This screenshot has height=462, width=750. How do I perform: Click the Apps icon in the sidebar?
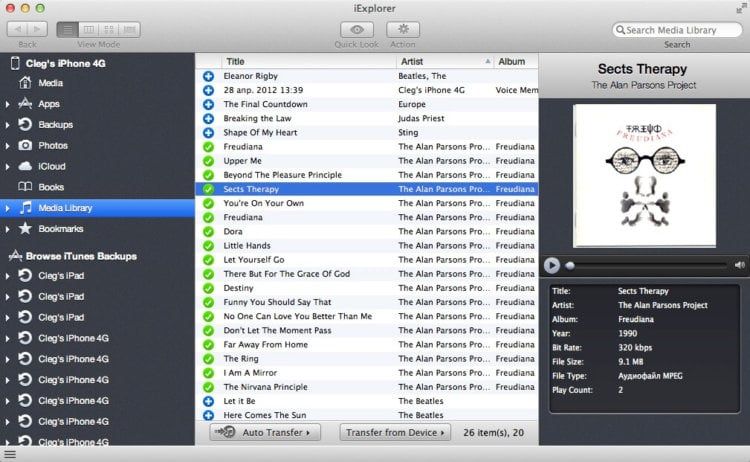pos(25,103)
